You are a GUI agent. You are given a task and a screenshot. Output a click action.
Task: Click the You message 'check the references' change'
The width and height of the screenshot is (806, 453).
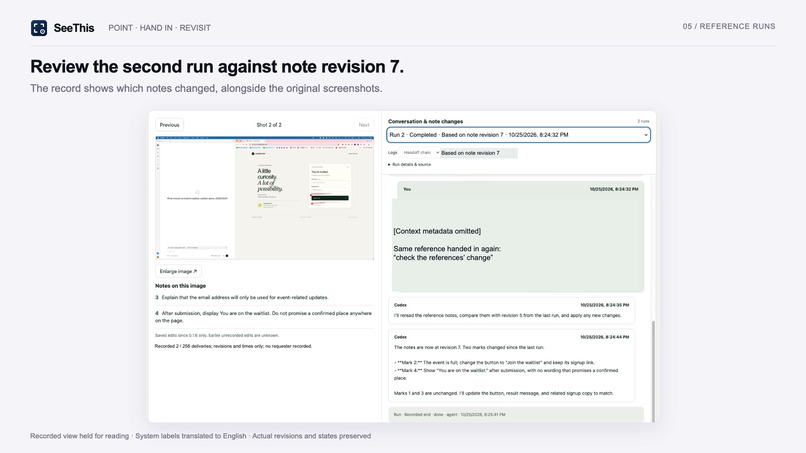coord(518,237)
